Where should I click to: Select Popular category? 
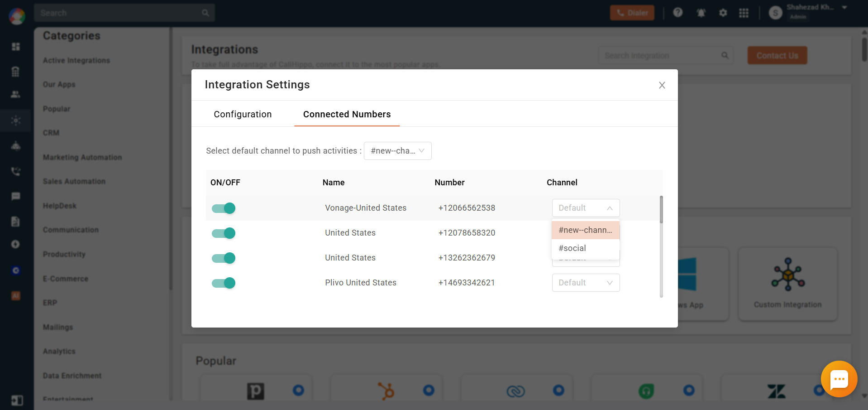[57, 109]
